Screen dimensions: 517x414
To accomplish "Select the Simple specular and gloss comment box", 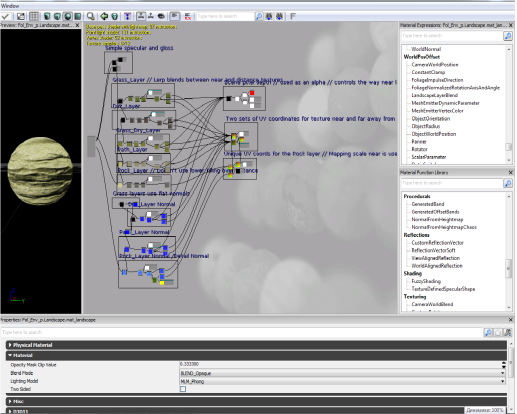I will click(118, 62).
